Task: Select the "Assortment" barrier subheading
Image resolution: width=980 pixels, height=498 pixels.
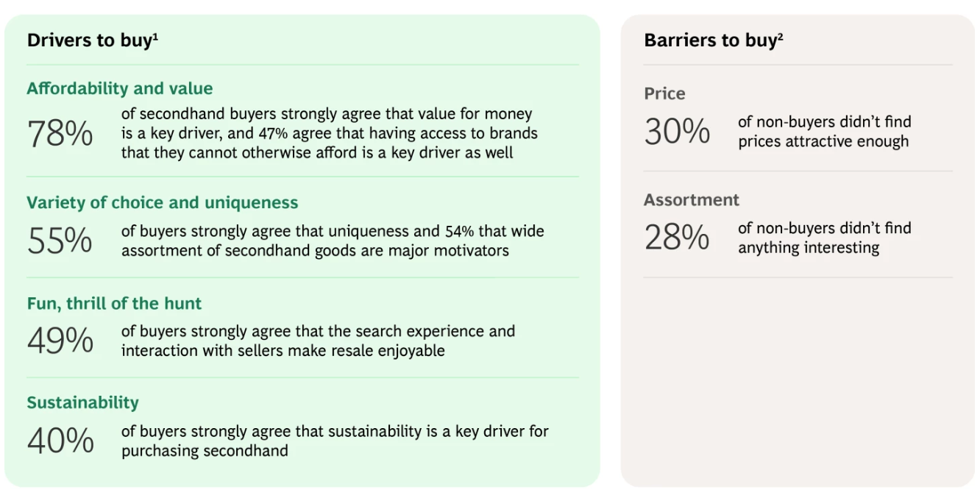Action: 692,200
